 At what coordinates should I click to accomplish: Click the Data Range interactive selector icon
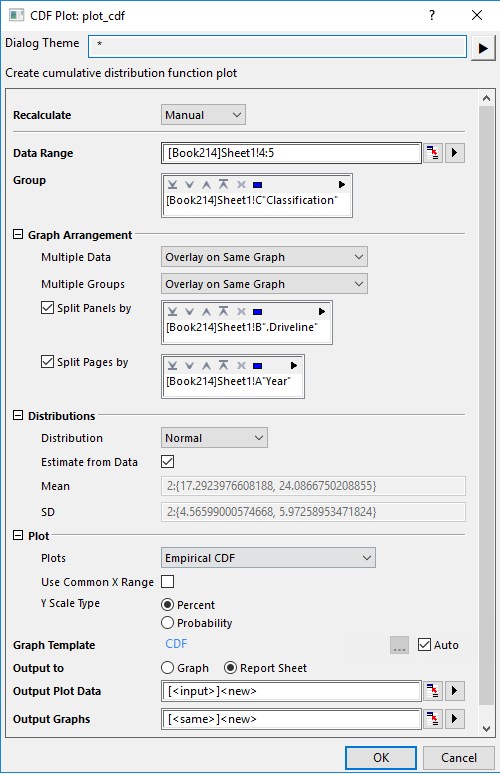tap(433, 153)
